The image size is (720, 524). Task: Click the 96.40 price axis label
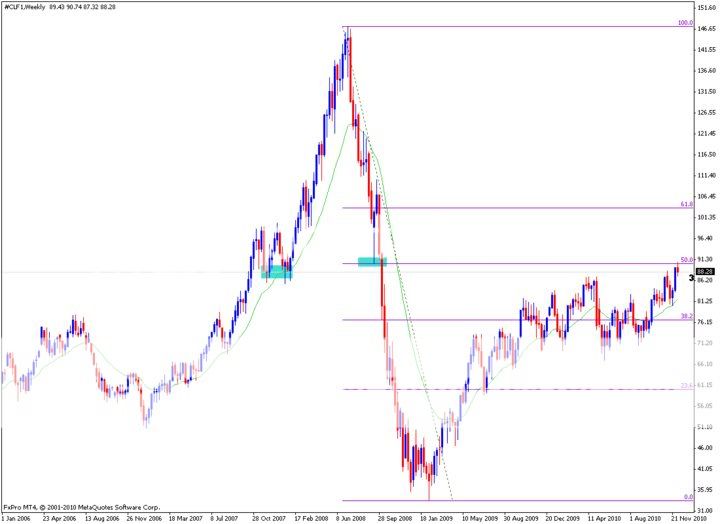pos(706,238)
